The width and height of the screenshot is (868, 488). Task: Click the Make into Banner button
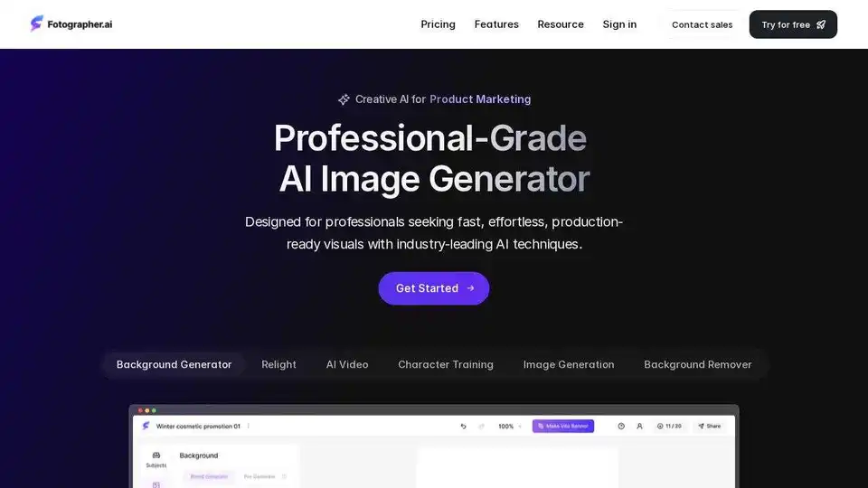click(x=563, y=426)
